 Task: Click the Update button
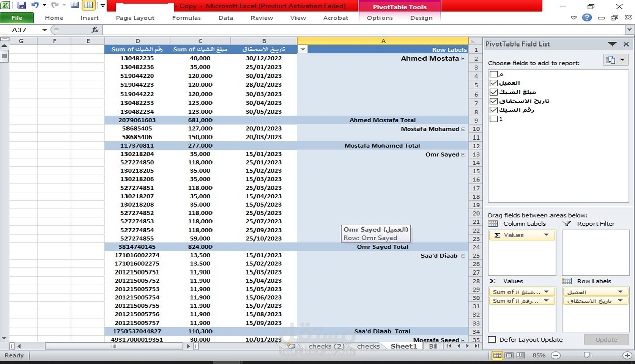pyautogui.click(x=606, y=340)
